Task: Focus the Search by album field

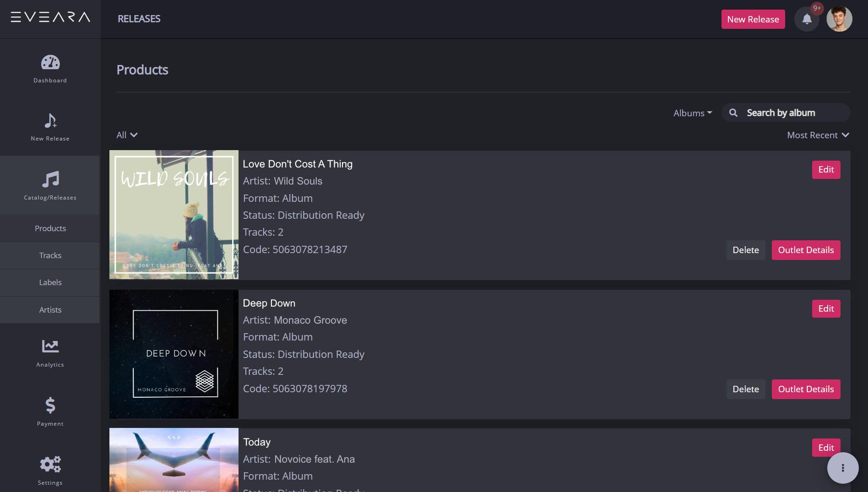Action: click(x=786, y=113)
